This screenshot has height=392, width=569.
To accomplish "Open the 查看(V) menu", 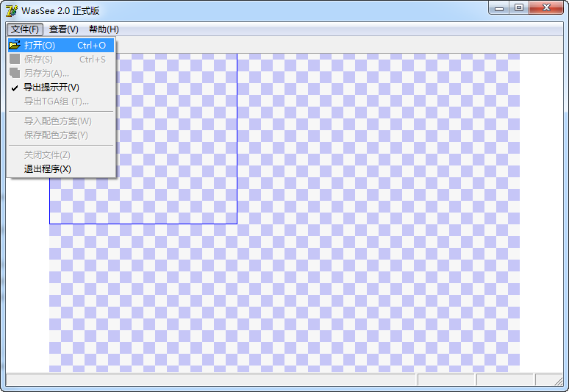I will pos(63,29).
